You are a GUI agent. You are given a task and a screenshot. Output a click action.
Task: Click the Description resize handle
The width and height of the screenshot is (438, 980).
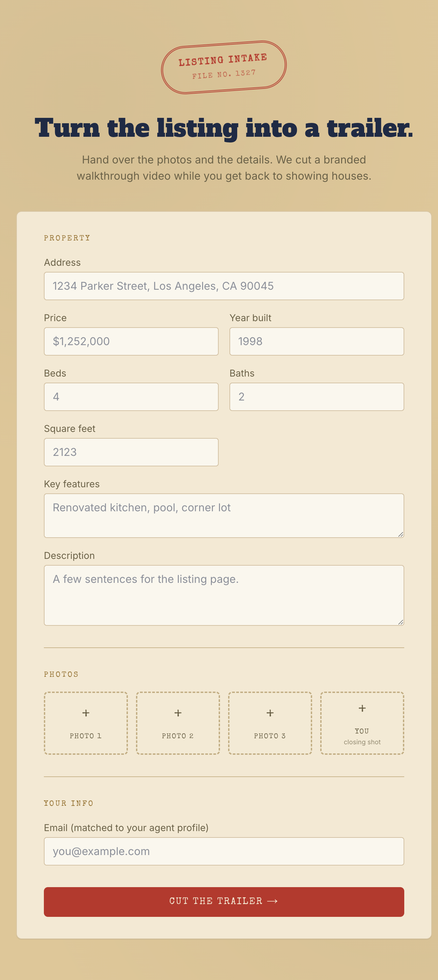coord(400,622)
